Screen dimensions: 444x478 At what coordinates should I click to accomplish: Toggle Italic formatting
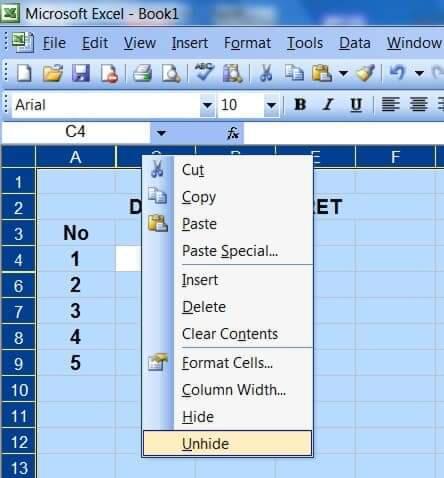pos(328,105)
